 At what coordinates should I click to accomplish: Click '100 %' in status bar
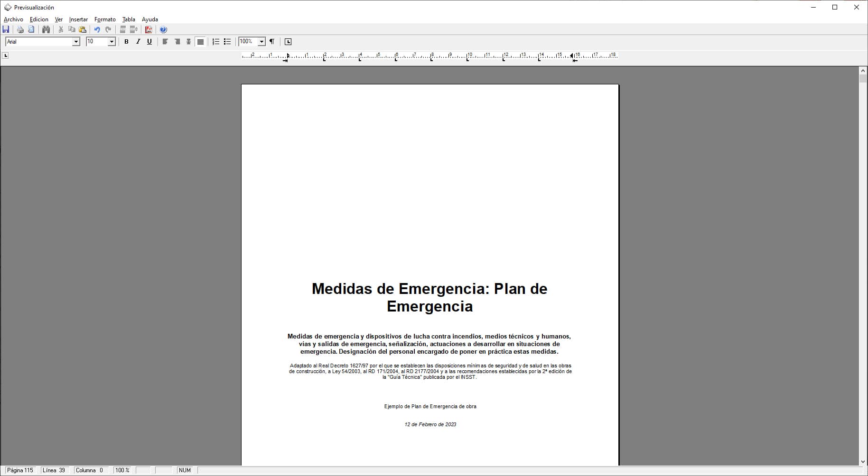click(x=122, y=470)
